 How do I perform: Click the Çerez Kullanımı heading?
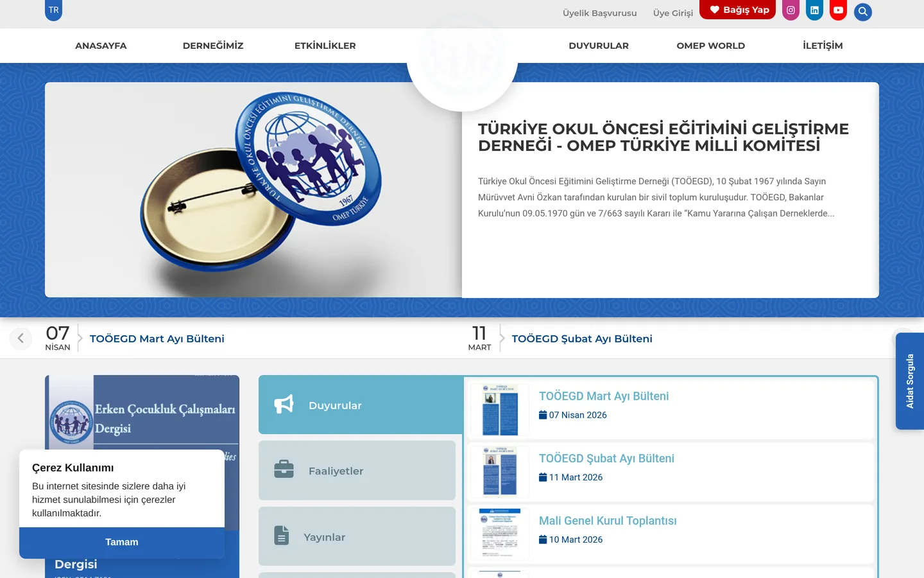click(x=73, y=468)
